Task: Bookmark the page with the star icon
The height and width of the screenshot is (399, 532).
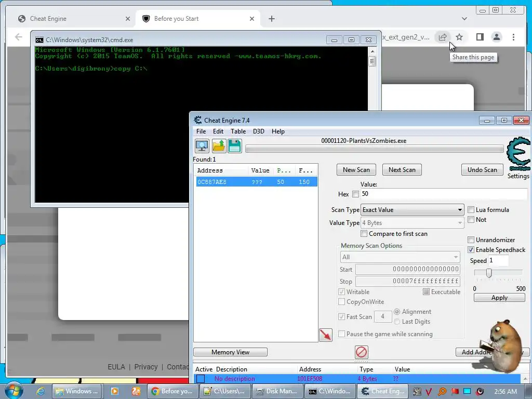Action: tap(459, 37)
